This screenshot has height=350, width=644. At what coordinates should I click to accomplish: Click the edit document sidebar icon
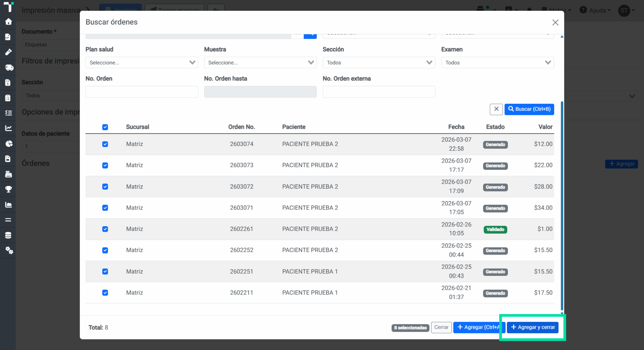pyautogui.click(x=8, y=37)
